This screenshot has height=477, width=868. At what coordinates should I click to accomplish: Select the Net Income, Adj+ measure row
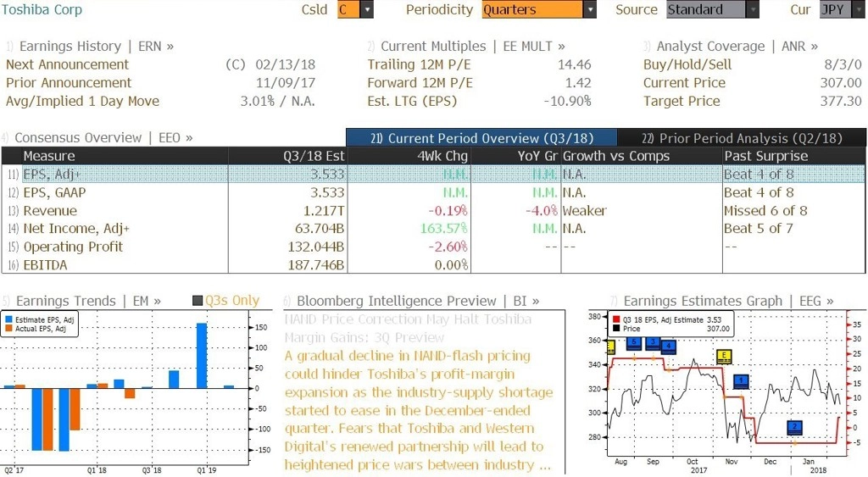433,229
